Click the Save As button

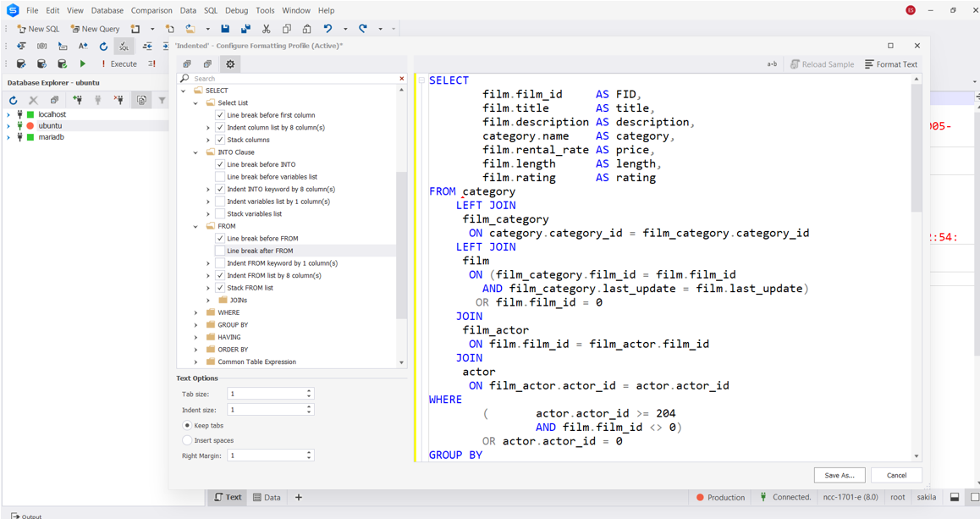(x=839, y=475)
